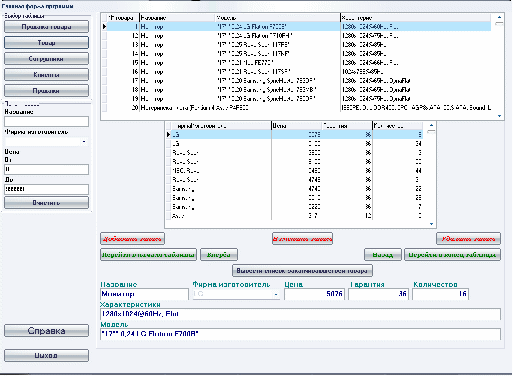
Task: Select row number 20 in the top grid
Action: click(x=299, y=108)
